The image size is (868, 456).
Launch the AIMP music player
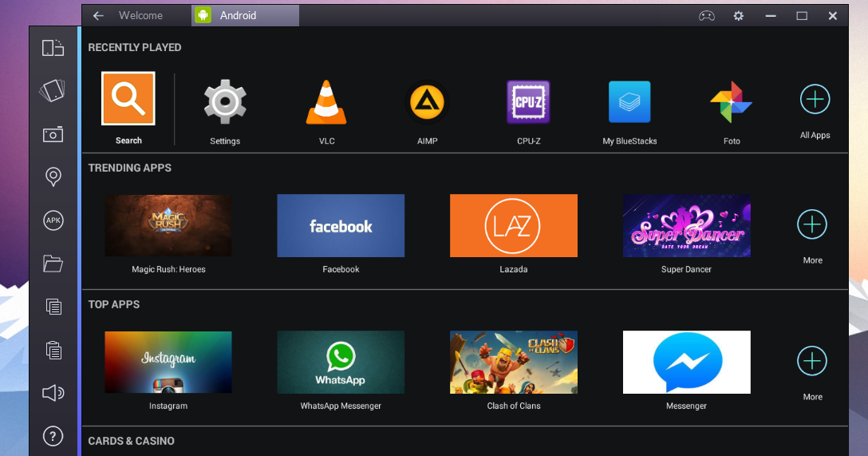[427, 102]
